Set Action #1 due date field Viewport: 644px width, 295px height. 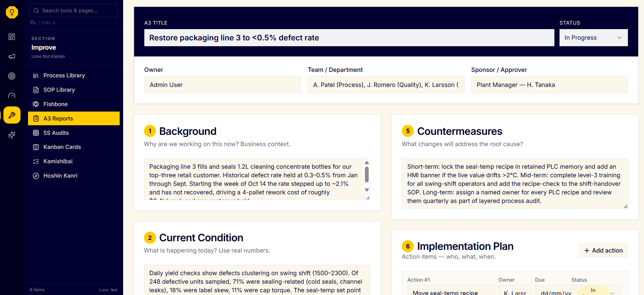[553, 291]
